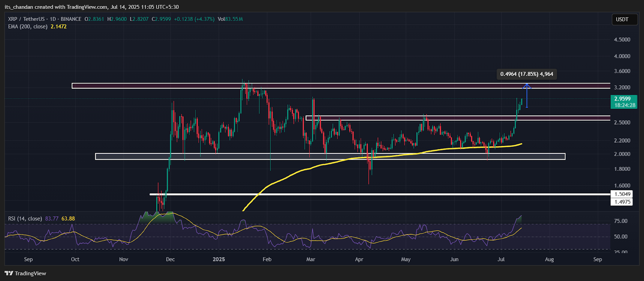Open the USDT currency selector
The image size is (644, 281).
click(x=625, y=19)
